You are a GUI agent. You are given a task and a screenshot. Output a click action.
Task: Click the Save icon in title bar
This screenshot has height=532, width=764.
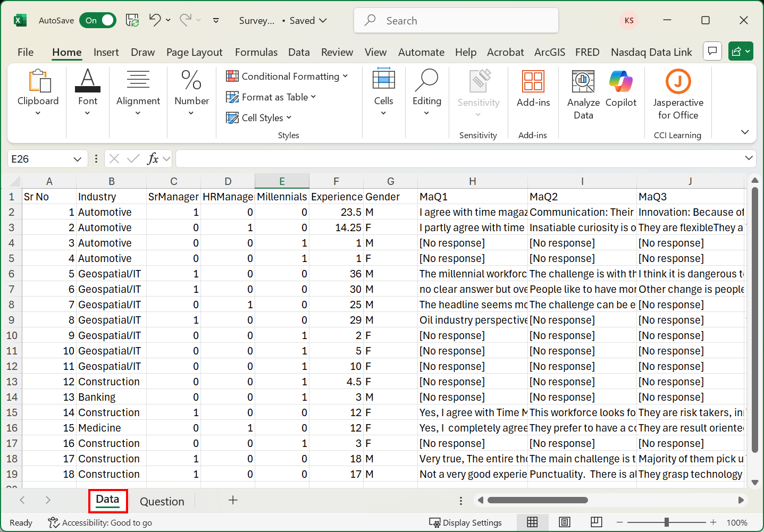pos(132,20)
